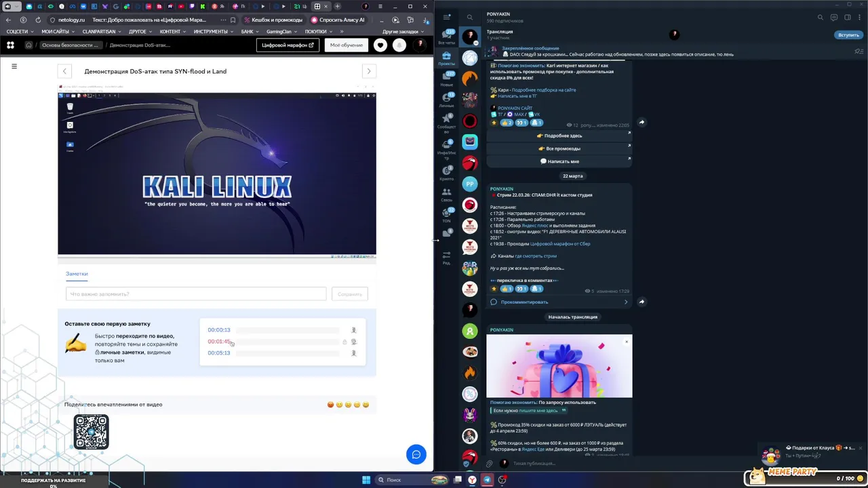Open Другие закладки dropdown

(403, 32)
